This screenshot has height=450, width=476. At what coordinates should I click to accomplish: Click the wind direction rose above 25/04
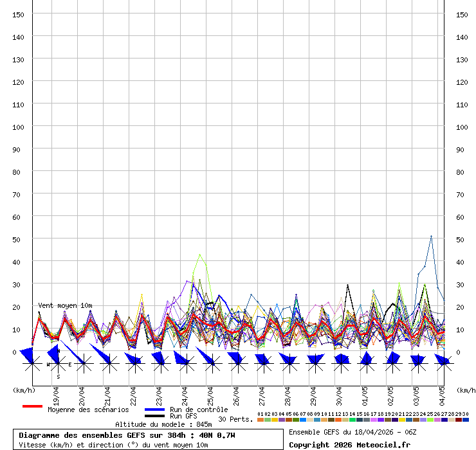click(212, 364)
